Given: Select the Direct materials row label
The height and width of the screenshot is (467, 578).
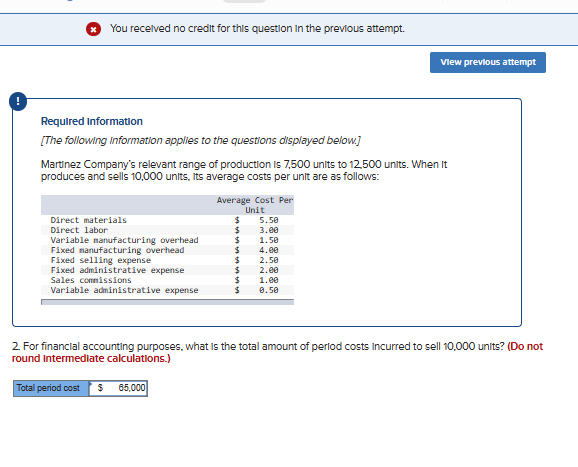Looking at the screenshot, I should [88, 220].
